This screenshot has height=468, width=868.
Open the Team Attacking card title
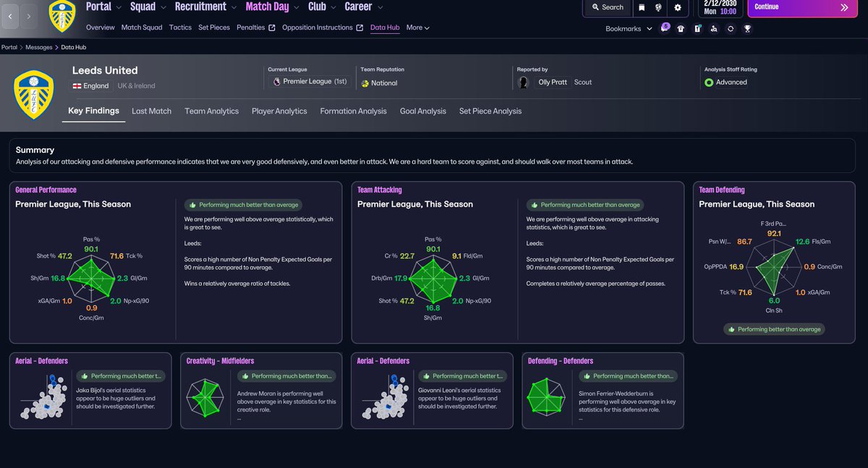[x=380, y=190]
